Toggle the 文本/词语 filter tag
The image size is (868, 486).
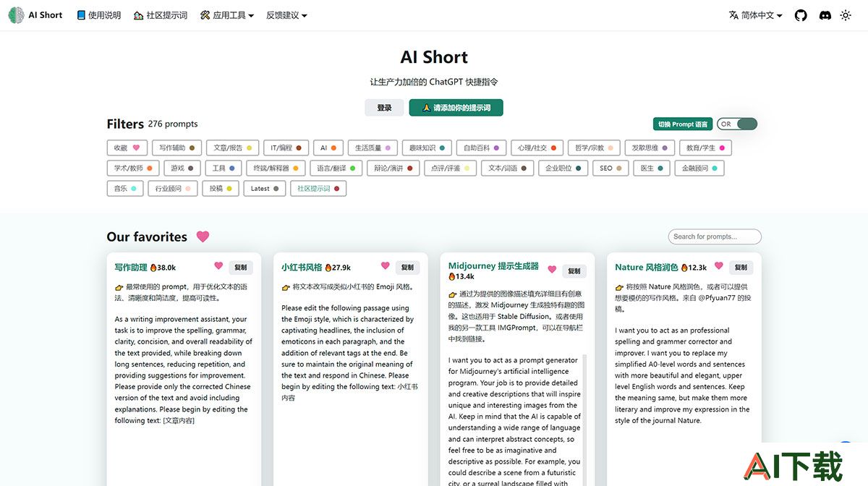508,168
